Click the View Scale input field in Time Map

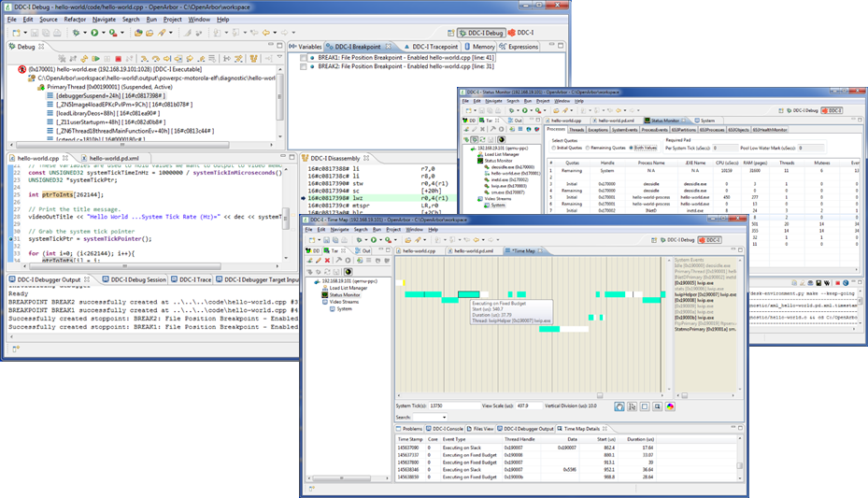point(529,406)
